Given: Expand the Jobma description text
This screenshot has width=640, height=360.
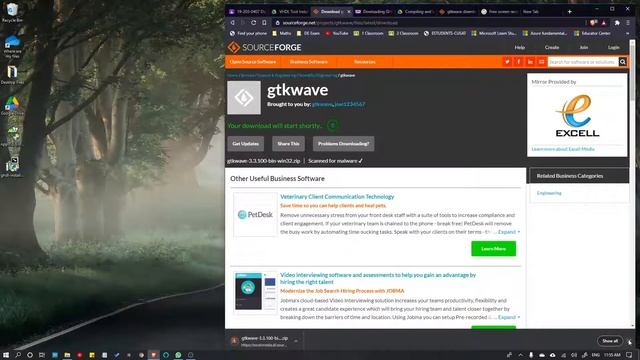Looking at the screenshot, I should click(x=509, y=317).
